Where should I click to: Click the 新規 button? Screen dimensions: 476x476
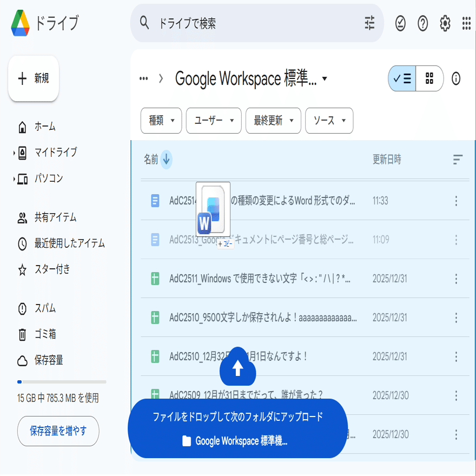33,78
